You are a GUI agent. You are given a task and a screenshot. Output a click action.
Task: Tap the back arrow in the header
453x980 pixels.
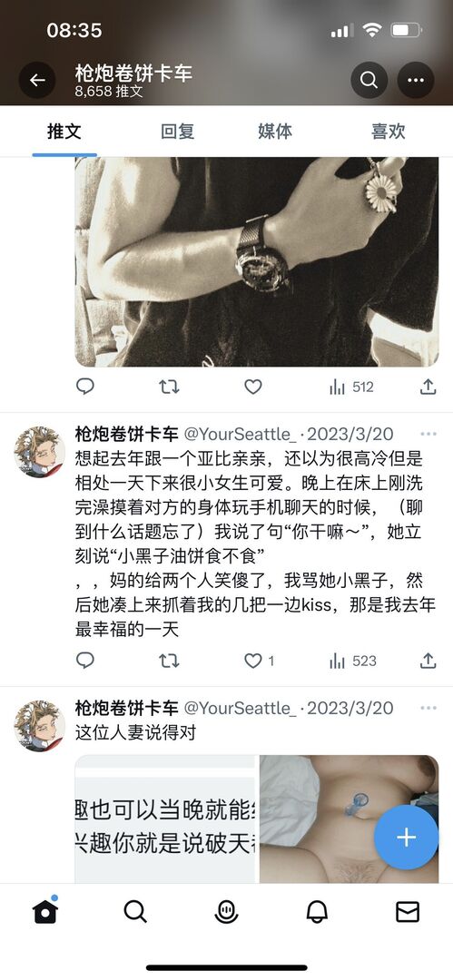[37, 80]
